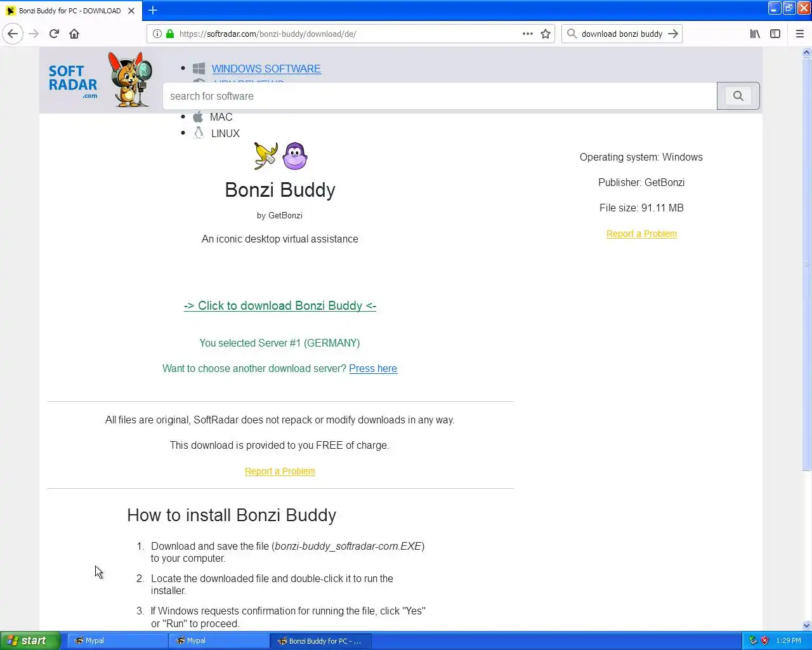Click You selected Server #1 (GERMANY) text
The image size is (812, 650).
pos(280,343)
